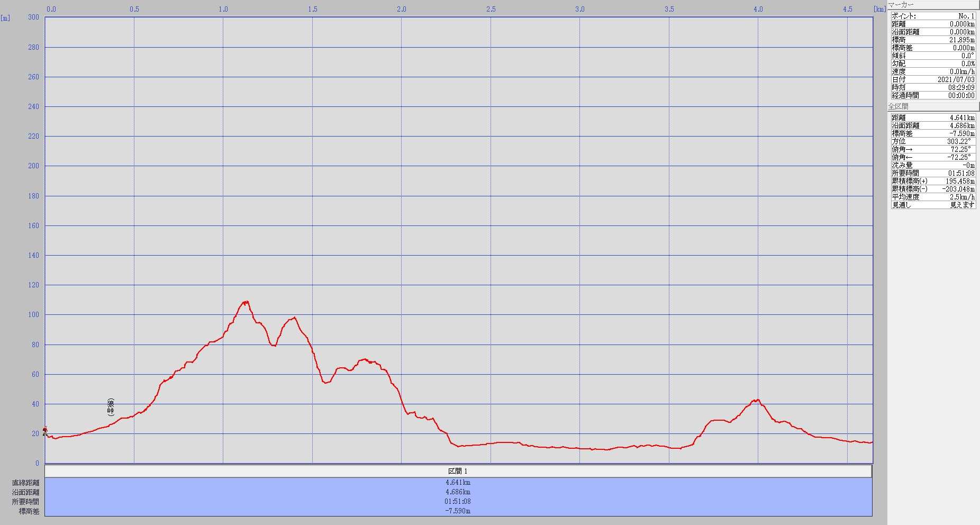This screenshot has height=525, width=980.
Task: Click the 方位 303.22° row
Action: tap(932, 141)
